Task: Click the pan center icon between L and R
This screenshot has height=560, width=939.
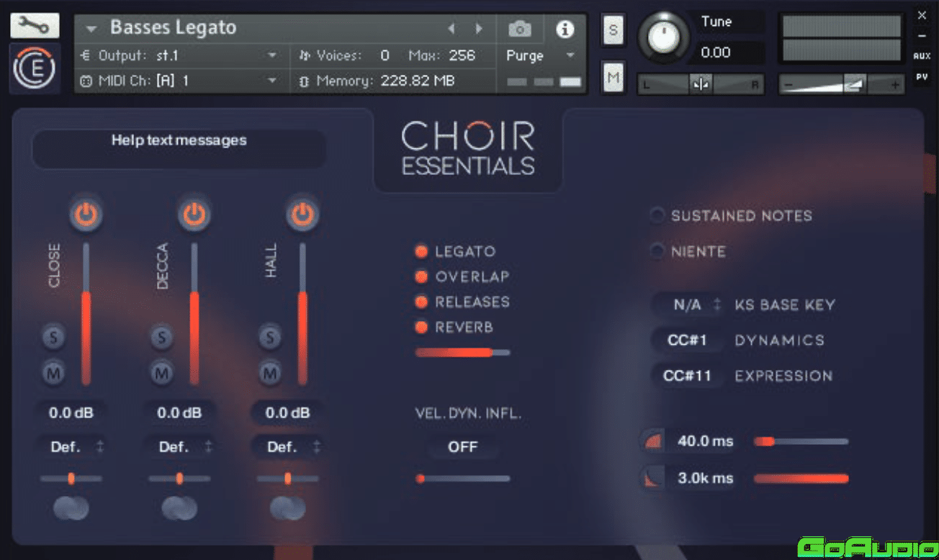Action: tap(700, 84)
